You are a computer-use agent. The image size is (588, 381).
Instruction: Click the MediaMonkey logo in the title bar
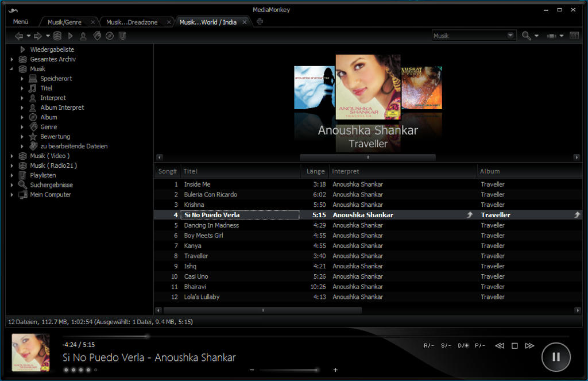point(13,10)
